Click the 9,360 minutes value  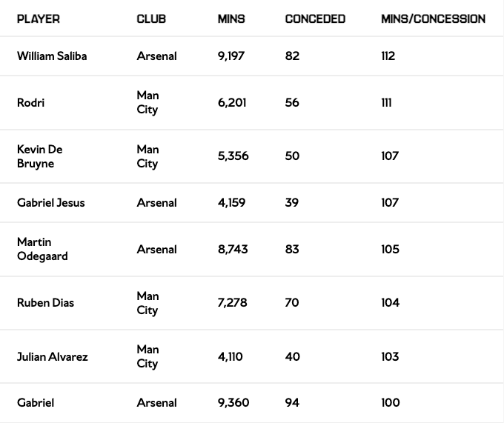233,403
